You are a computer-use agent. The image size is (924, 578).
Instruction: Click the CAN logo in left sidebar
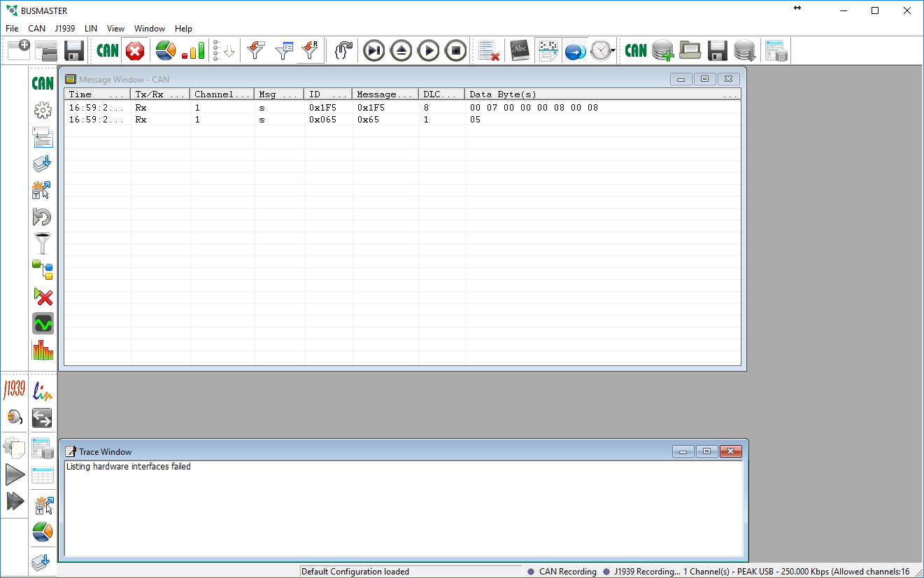[43, 83]
